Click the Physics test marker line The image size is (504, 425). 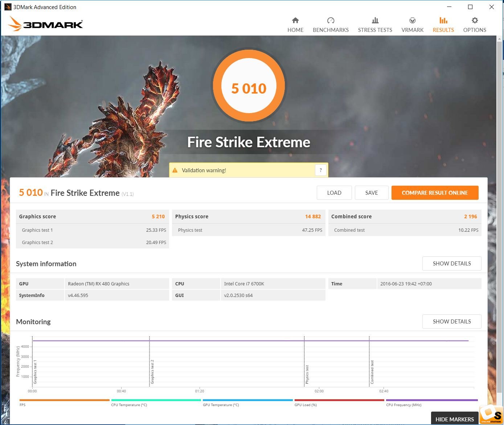click(304, 362)
